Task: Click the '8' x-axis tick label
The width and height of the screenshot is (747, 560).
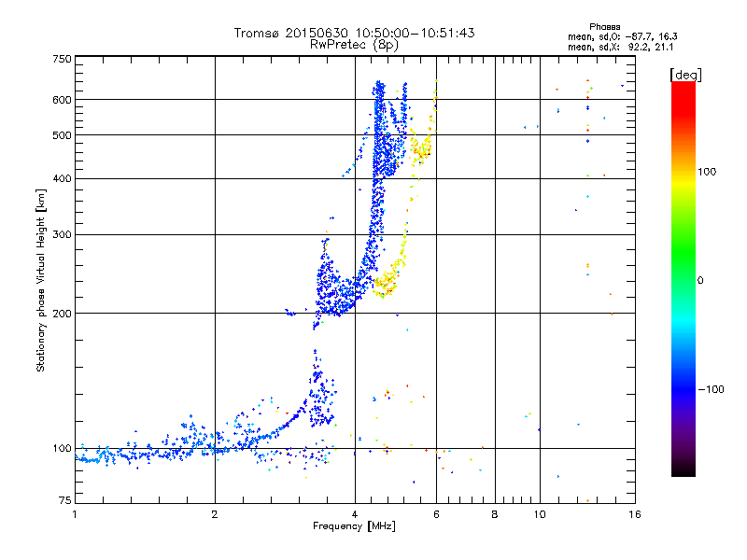Action: pyautogui.click(x=495, y=514)
